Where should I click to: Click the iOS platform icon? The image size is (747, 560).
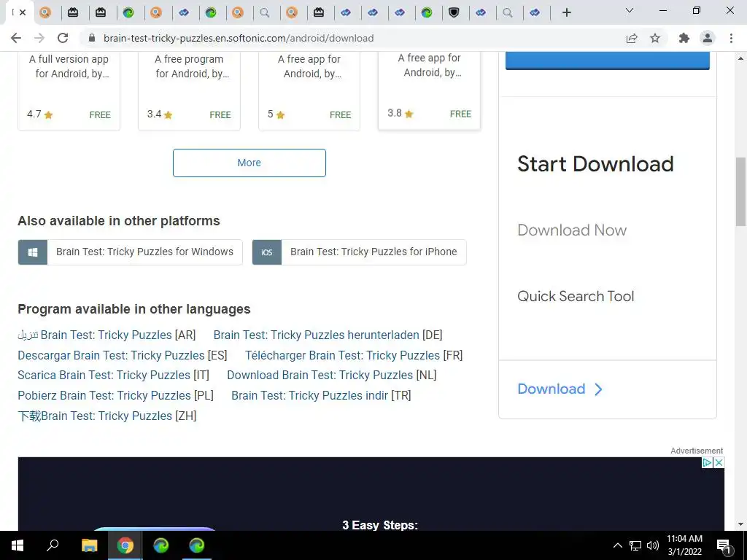click(267, 252)
